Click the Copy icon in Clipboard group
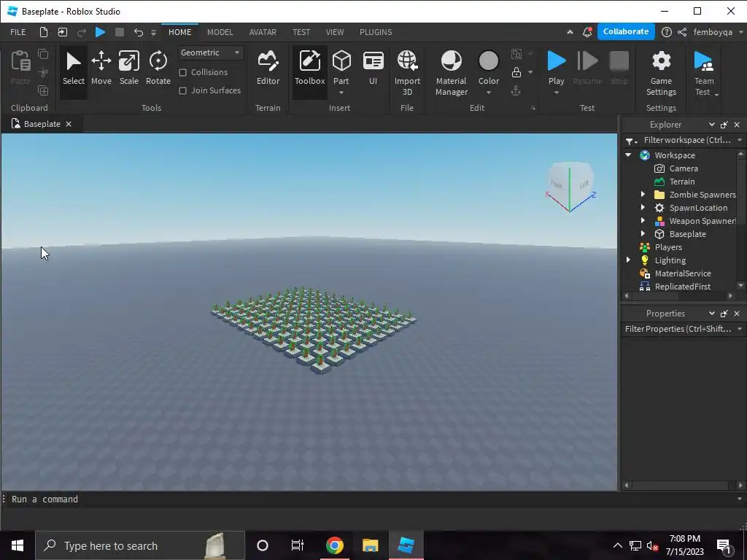This screenshot has height=560, width=747. pyautogui.click(x=43, y=54)
